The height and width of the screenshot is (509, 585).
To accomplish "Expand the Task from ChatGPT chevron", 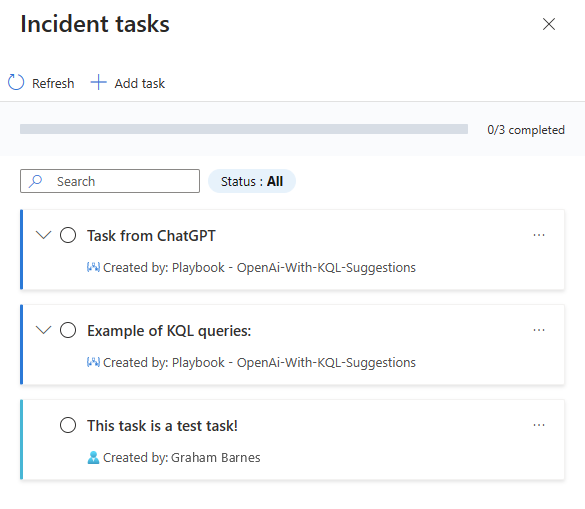I will (43, 235).
